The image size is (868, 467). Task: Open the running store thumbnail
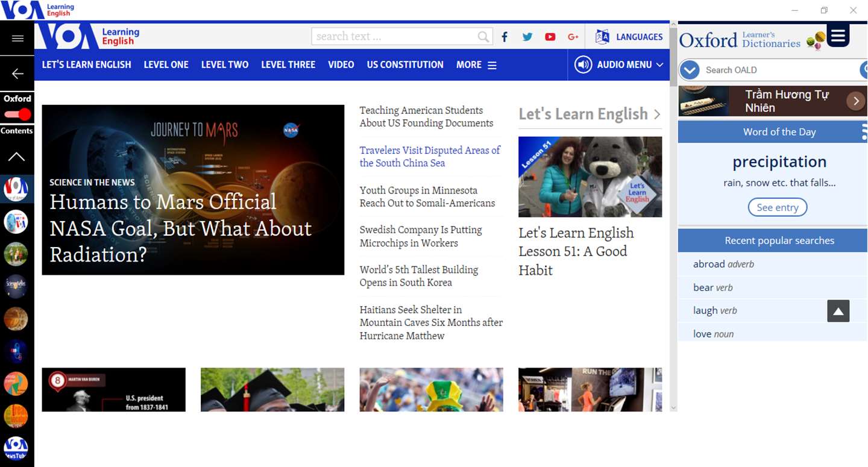tap(590, 390)
